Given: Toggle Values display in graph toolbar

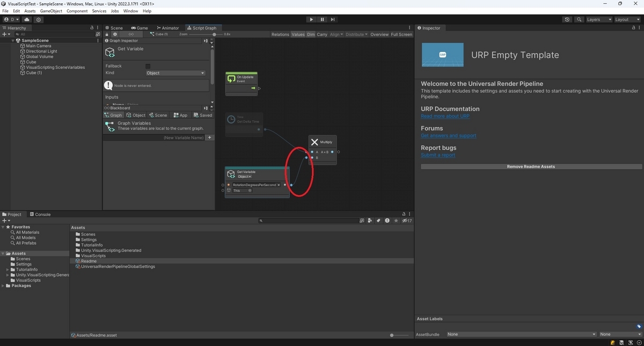Looking at the screenshot, I should (298, 34).
